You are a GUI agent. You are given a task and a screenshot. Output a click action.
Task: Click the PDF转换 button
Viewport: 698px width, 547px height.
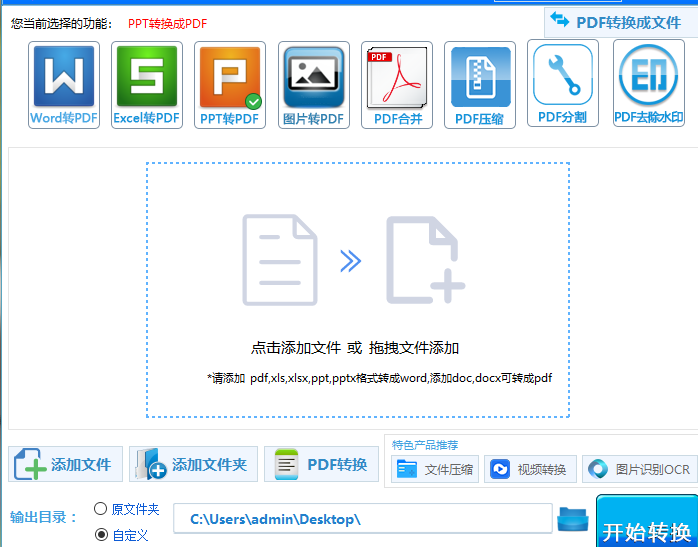click(x=321, y=464)
